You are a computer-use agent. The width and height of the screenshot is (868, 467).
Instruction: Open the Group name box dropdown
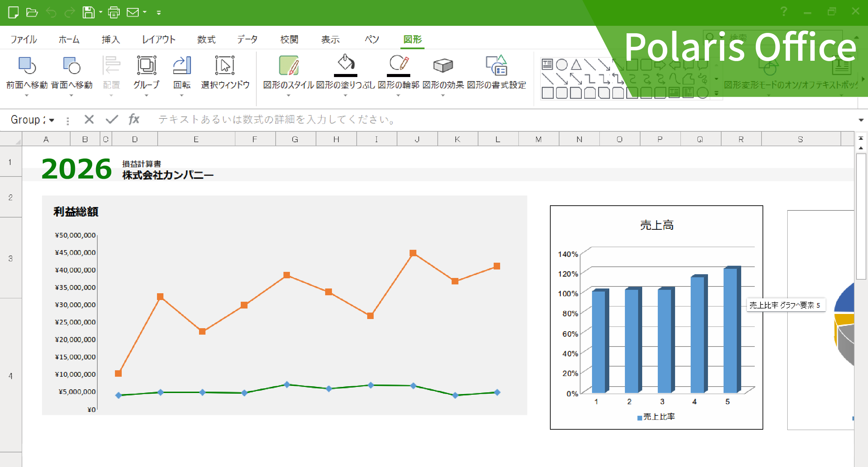click(x=52, y=119)
